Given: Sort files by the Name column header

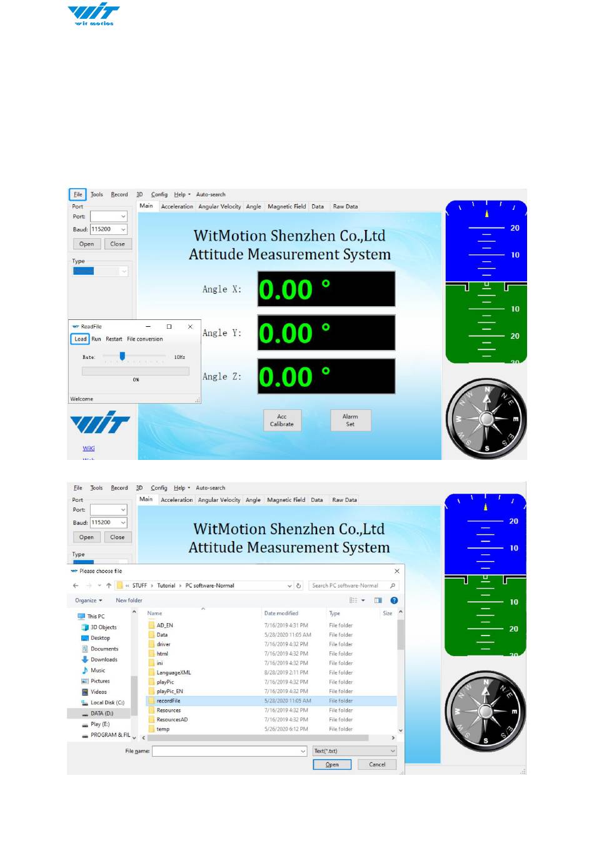Looking at the screenshot, I should [x=154, y=613].
